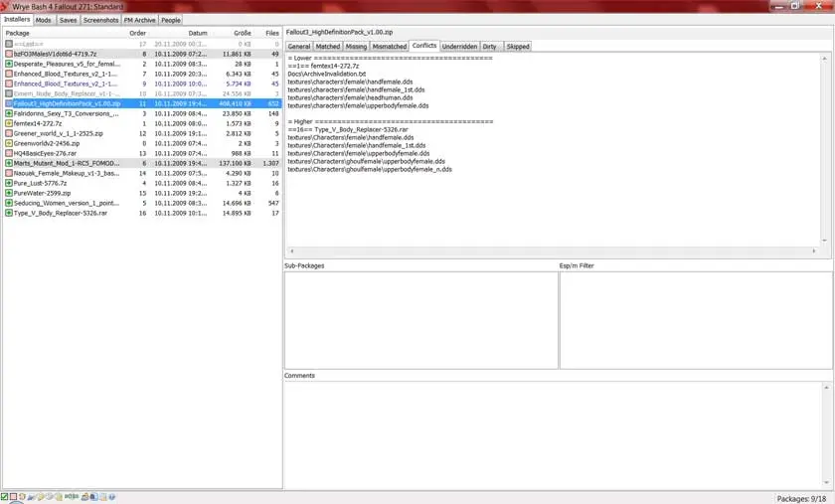This screenshot has width=835, height=504.
Task: Open the PM Archive tab
Action: pyautogui.click(x=139, y=20)
